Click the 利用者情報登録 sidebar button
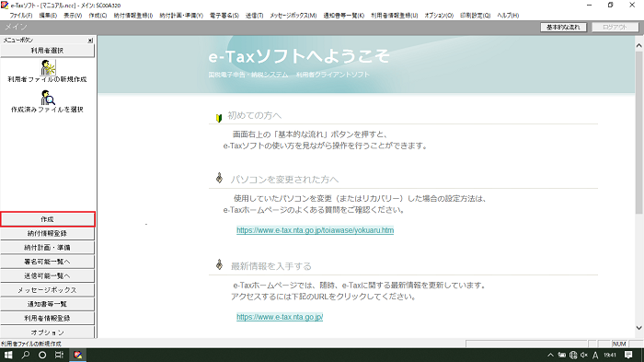 tap(47, 319)
